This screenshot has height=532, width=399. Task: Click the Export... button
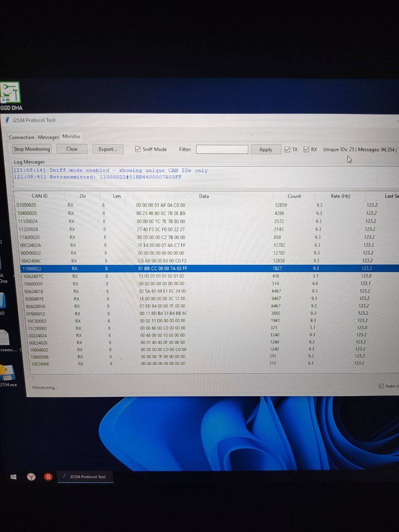click(108, 149)
